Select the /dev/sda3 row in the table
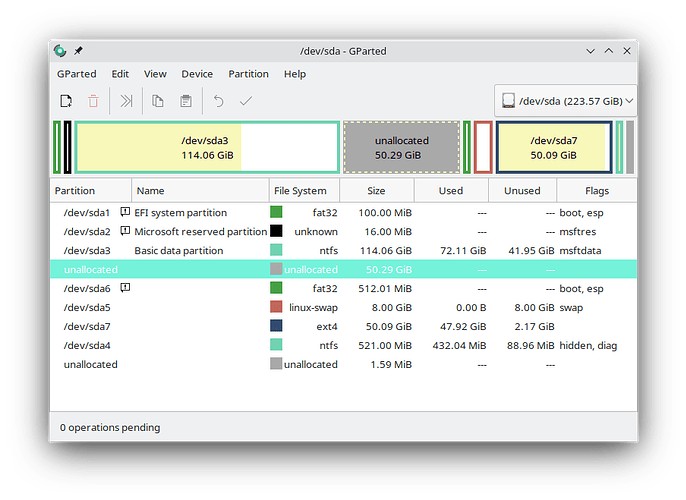 [x=343, y=251]
